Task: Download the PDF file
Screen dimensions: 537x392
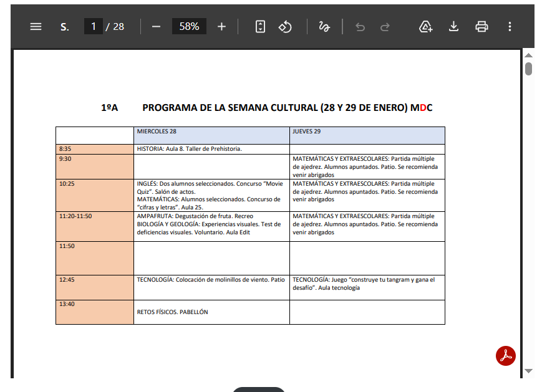Action: click(454, 26)
